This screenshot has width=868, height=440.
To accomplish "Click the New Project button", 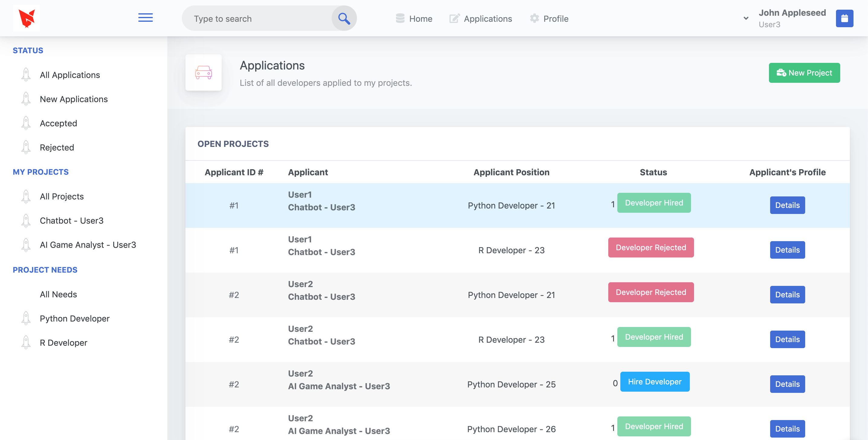I will coord(804,73).
